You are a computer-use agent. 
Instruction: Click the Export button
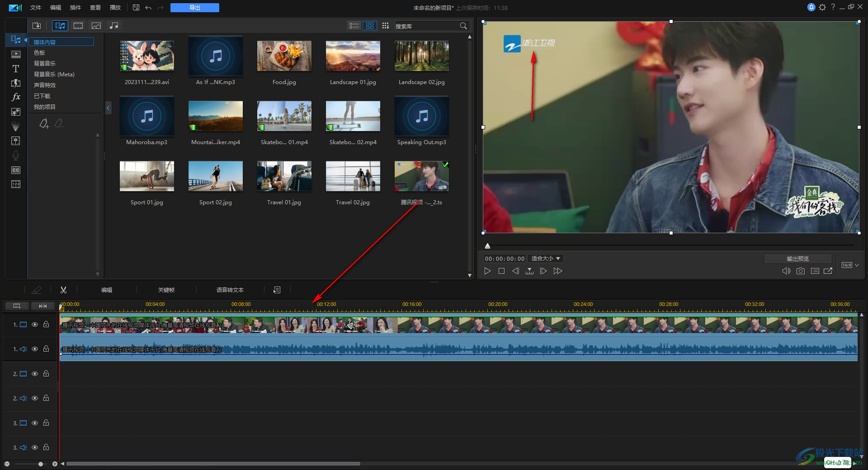(x=195, y=8)
